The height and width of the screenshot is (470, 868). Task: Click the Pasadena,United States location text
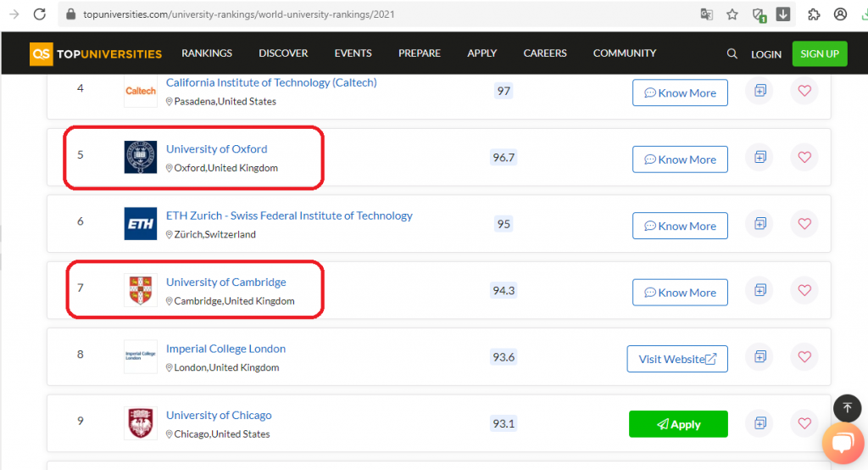click(225, 102)
